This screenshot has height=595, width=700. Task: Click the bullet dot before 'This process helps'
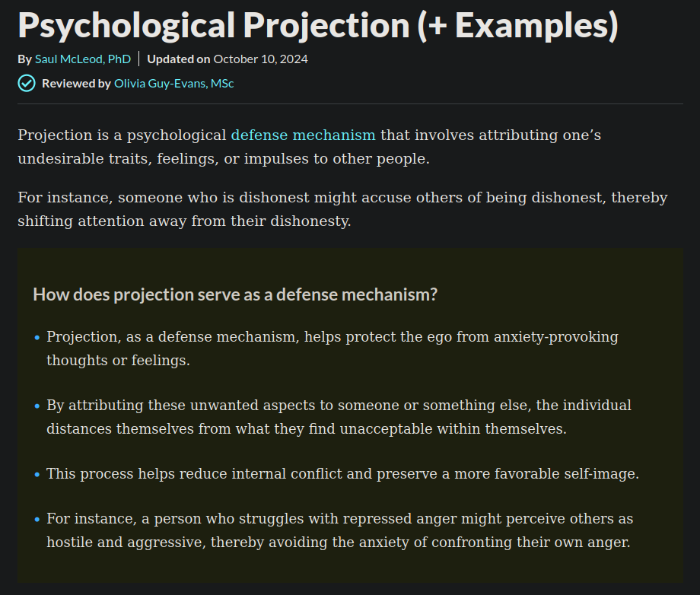click(x=37, y=475)
